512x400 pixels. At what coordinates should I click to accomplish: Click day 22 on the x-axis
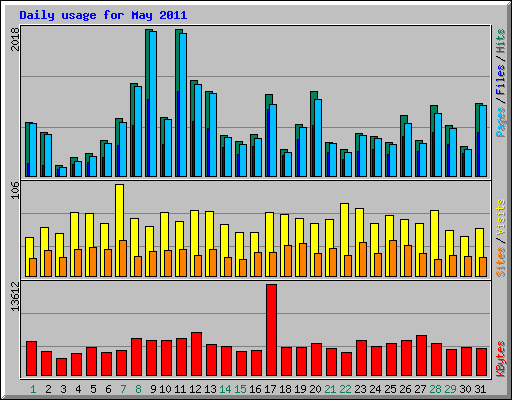pyautogui.click(x=345, y=389)
